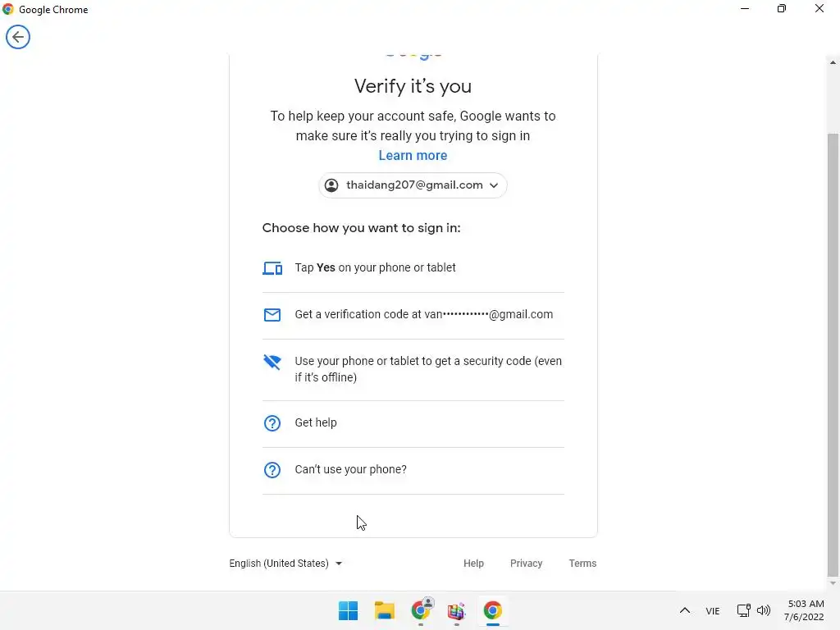
Task: Open network status in system tray
Action: click(x=743, y=610)
